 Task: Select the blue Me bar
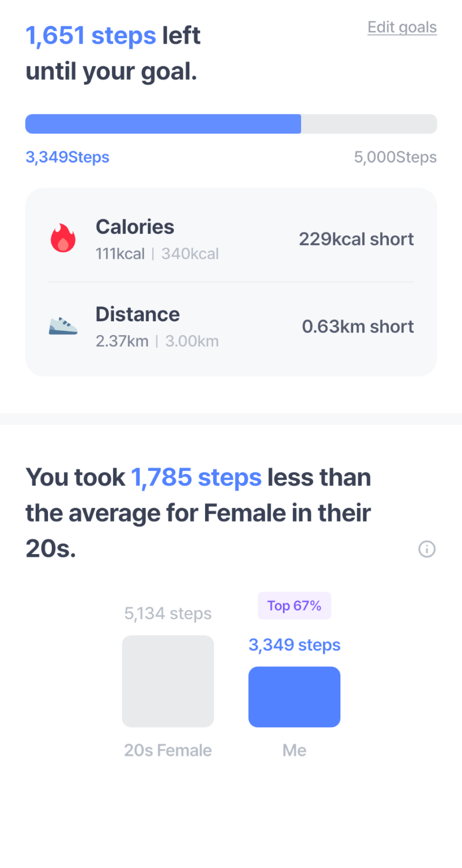(294, 697)
